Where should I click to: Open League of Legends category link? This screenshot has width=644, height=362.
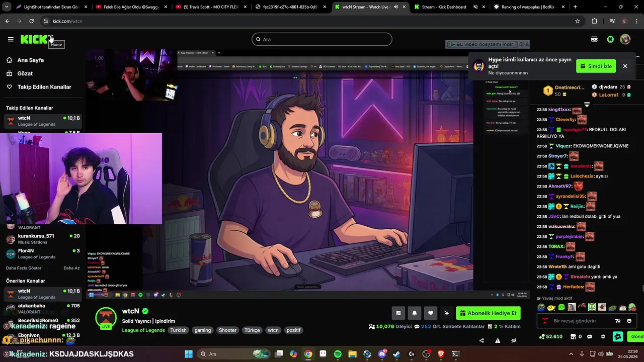[x=143, y=330]
